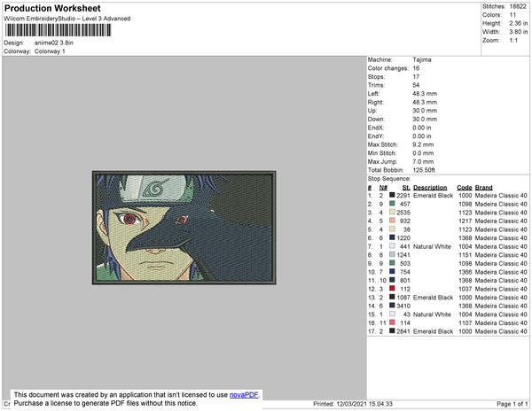
Task: Click thread code 1217 in row 4
Action: 465,221
